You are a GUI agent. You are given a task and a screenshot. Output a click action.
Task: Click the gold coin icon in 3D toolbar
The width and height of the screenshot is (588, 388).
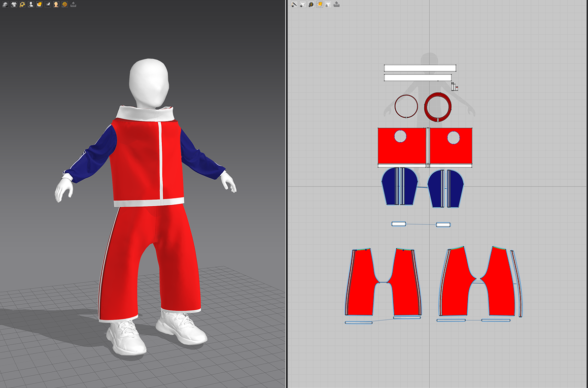click(x=65, y=4)
